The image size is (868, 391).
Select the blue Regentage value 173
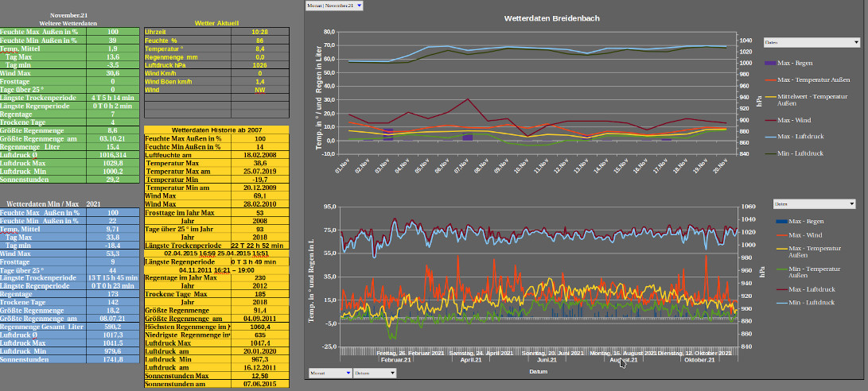pyautogui.click(x=113, y=294)
